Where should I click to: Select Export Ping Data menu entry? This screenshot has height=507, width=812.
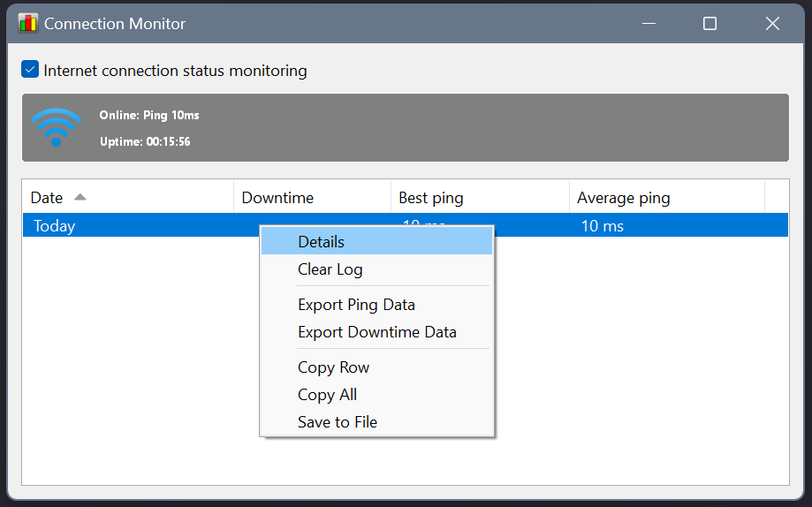[356, 305]
